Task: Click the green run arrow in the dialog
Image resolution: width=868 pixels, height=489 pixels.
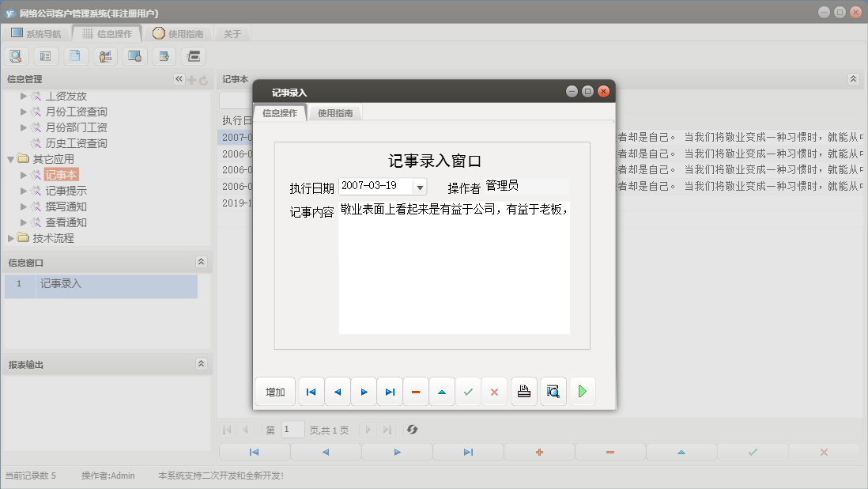Action: tap(583, 391)
